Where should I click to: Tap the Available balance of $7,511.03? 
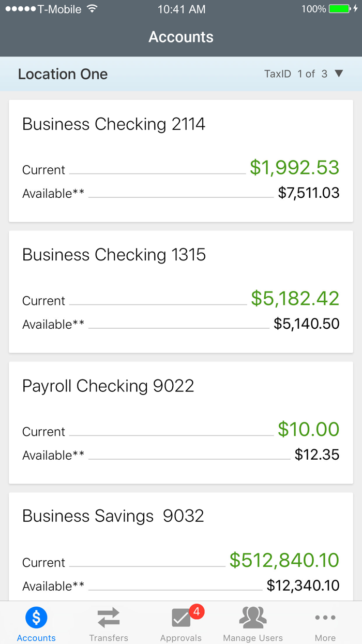(309, 193)
